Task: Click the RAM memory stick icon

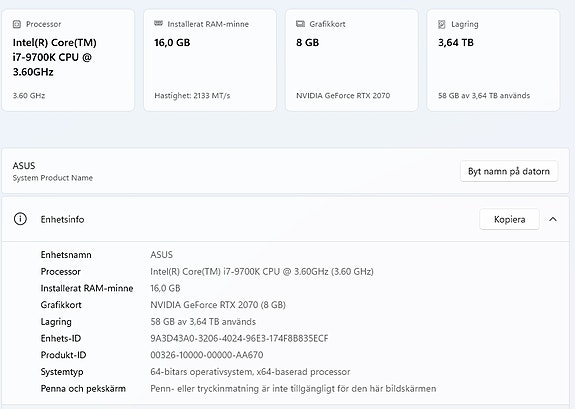Action: (158, 23)
